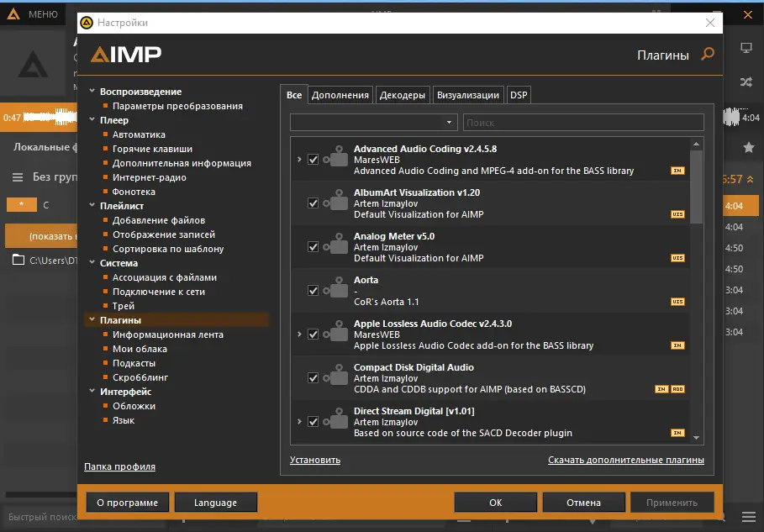The width and height of the screenshot is (764, 532).
Task: Click the playback waveform progress bar
Action: coord(50,117)
